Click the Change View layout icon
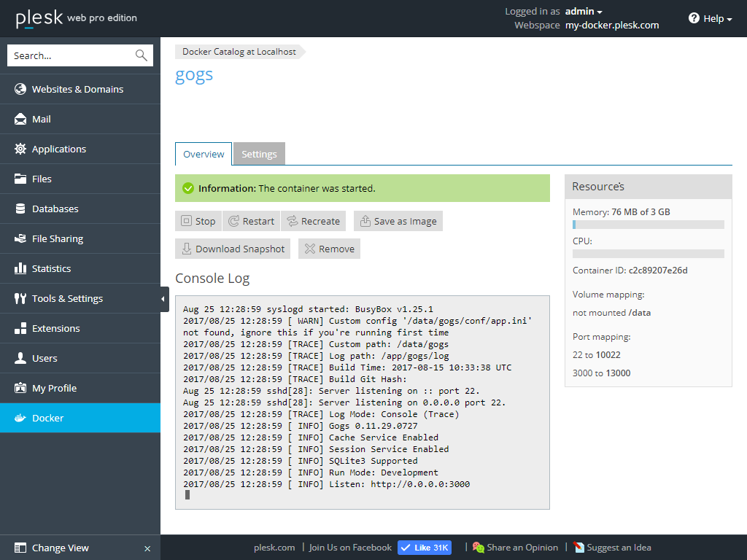Image resolution: width=747 pixels, height=560 pixels. pos(20,548)
